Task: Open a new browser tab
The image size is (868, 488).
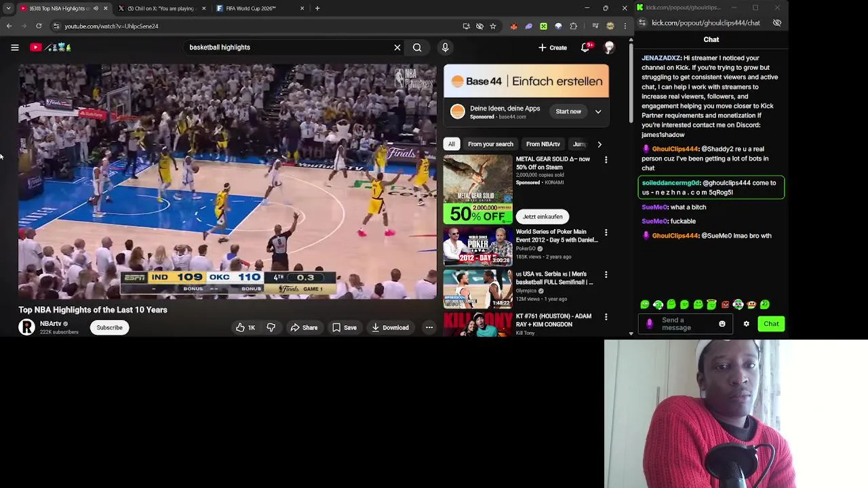Action: [317, 8]
